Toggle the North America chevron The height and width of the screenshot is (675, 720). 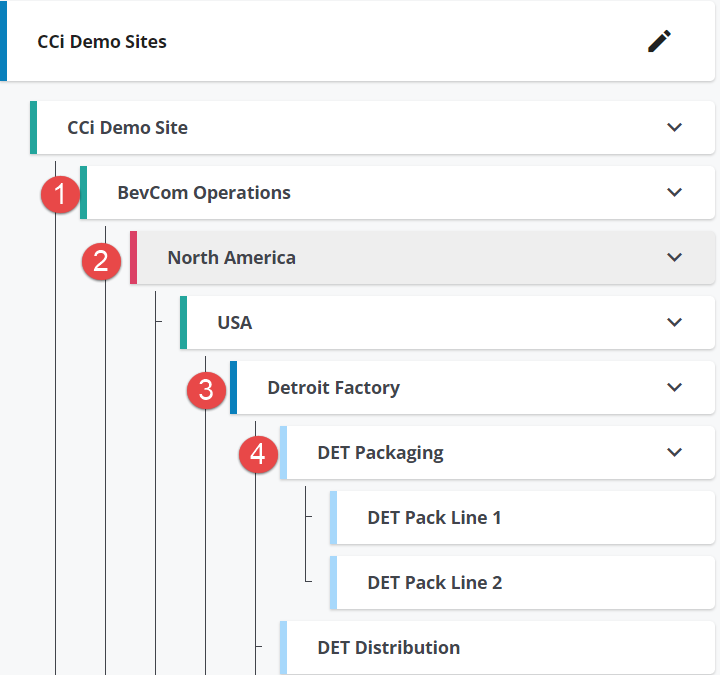click(x=674, y=257)
